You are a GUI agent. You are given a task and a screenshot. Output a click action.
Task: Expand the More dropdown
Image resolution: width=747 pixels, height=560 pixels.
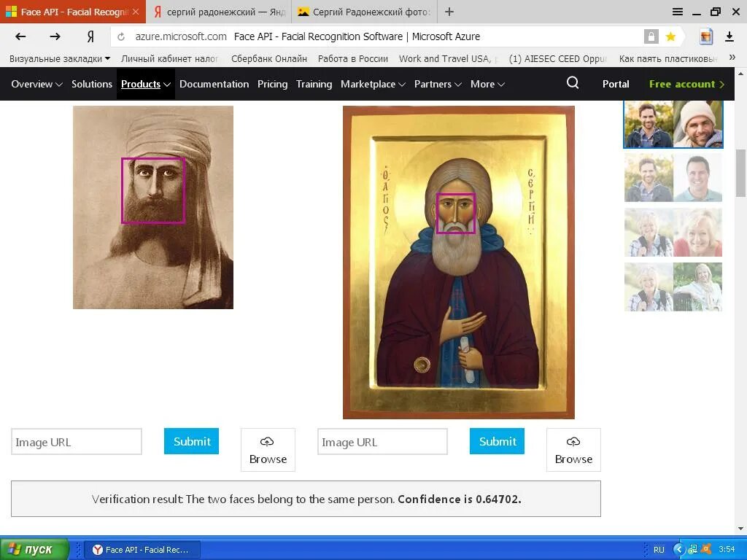click(x=487, y=84)
